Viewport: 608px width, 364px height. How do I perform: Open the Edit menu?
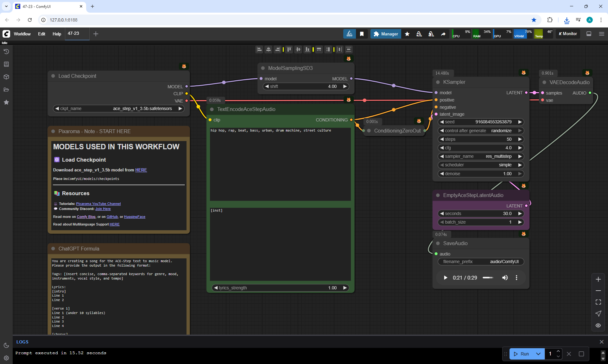41,34
